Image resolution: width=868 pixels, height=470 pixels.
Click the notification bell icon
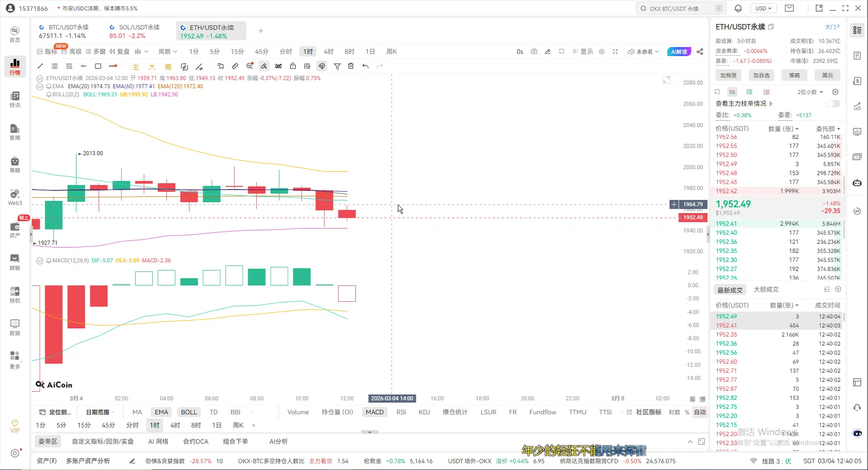point(738,9)
